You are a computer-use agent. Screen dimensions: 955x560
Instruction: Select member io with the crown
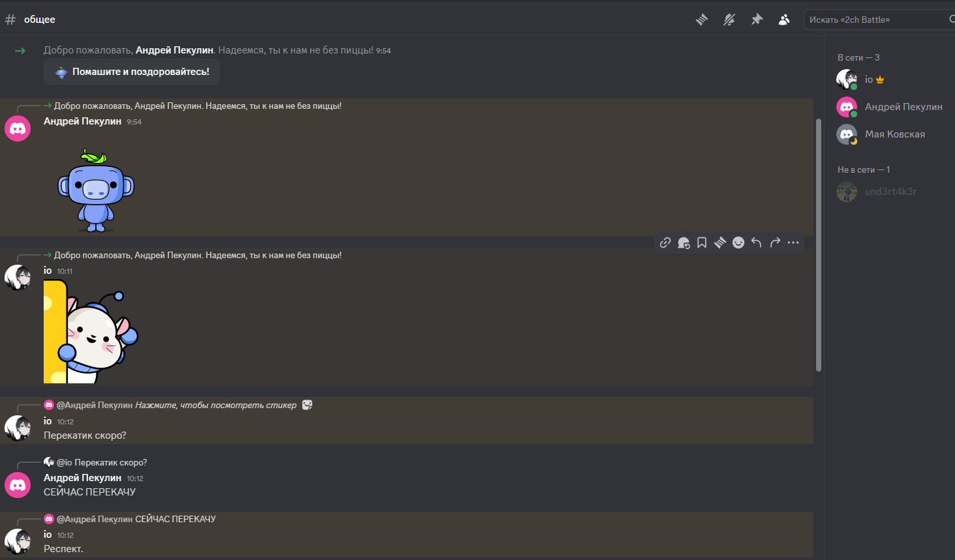tap(868, 80)
